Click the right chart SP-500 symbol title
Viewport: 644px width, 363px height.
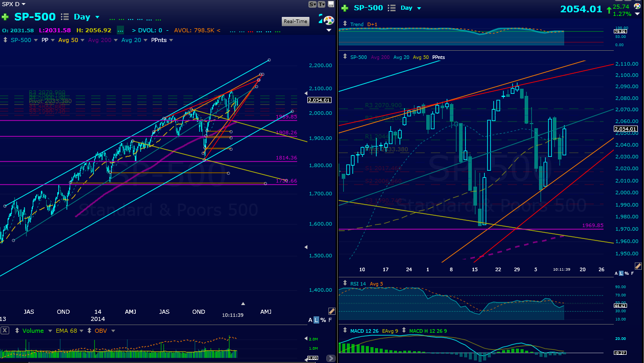367,8
